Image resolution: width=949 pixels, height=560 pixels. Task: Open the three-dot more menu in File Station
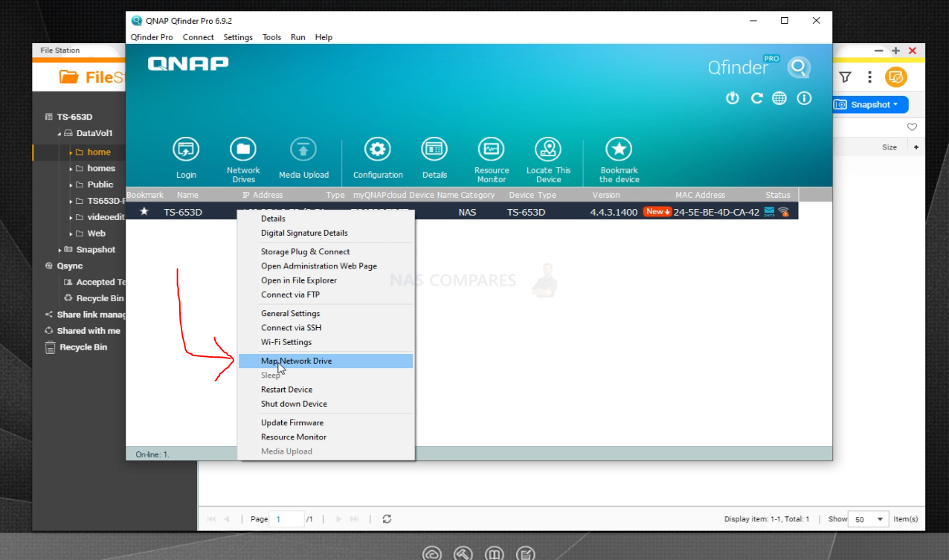[869, 77]
